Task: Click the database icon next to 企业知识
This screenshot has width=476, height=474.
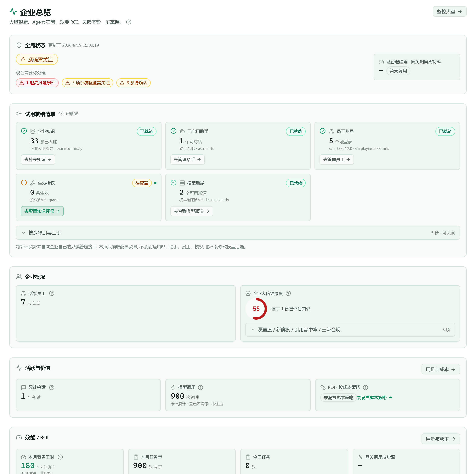Action: (33, 131)
